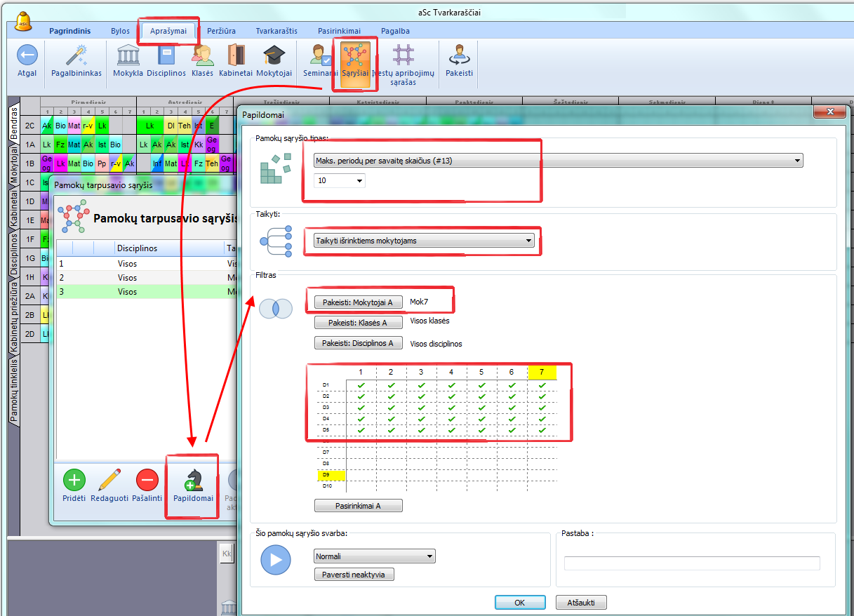Toggle the checkmark at D3 period 4

click(451, 408)
